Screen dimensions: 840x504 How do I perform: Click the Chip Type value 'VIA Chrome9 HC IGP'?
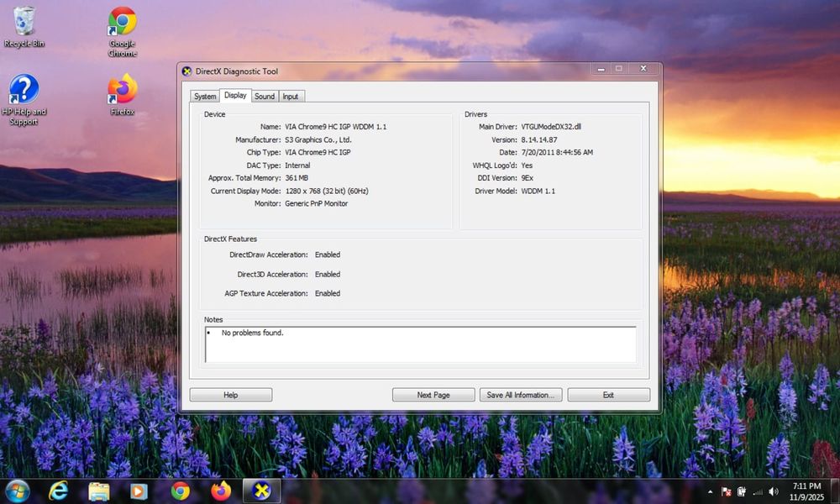318,153
